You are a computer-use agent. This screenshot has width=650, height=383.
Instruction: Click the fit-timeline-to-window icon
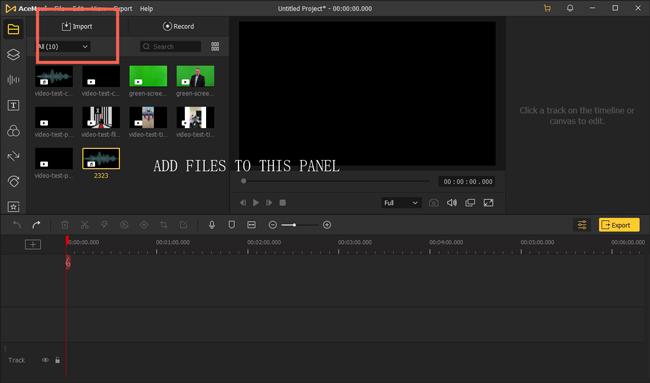pyautogui.click(x=251, y=225)
